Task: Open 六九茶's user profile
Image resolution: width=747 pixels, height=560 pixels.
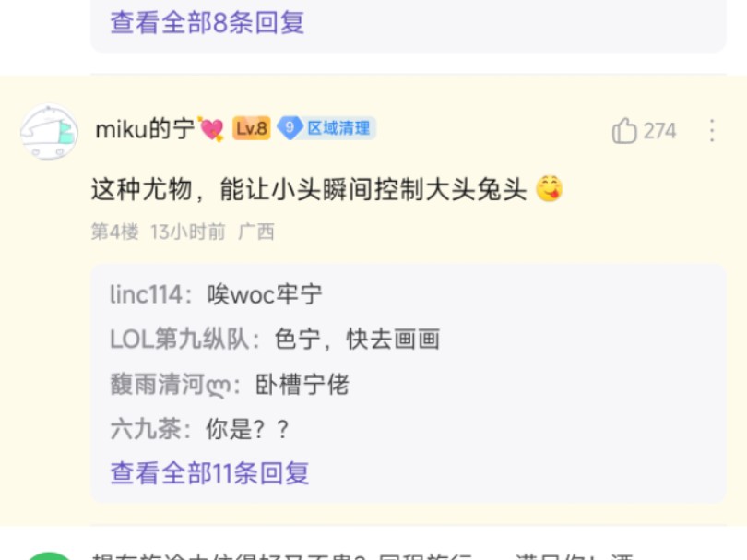Action: pyautogui.click(x=146, y=429)
